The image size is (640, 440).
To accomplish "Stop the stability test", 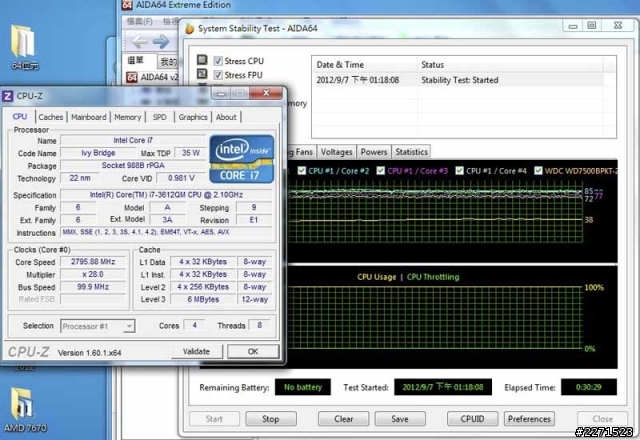I will [271, 419].
